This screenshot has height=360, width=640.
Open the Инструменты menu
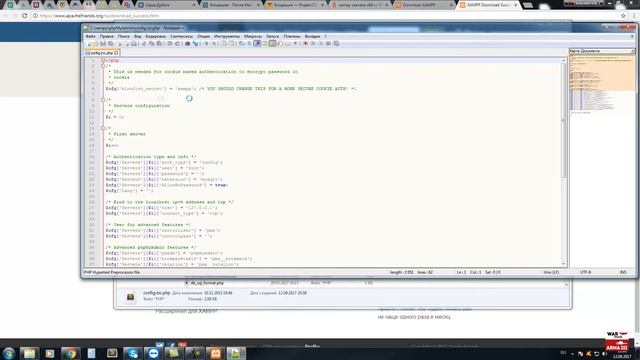[x=227, y=36]
